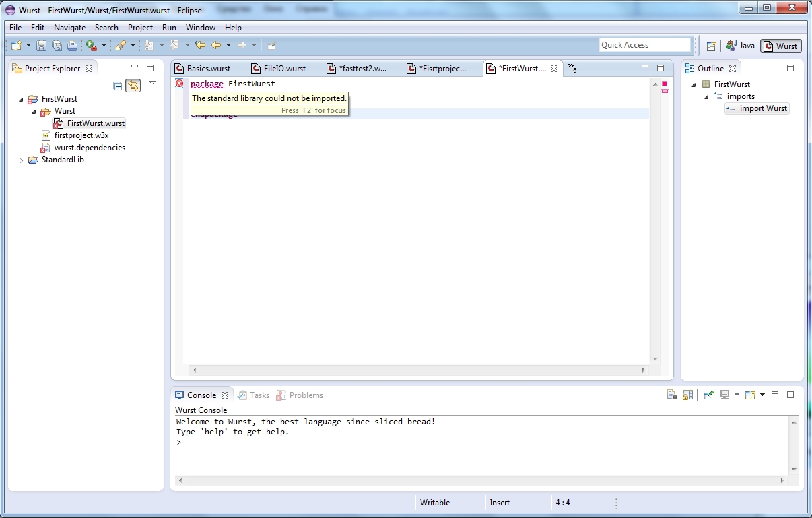812x518 pixels.
Task: Click the error marker beside package line
Action: (179, 84)
